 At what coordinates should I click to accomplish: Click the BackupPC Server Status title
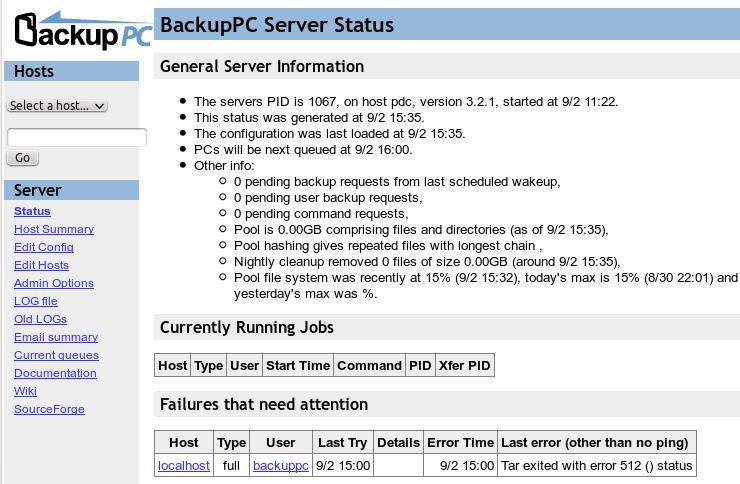(277, 25)
